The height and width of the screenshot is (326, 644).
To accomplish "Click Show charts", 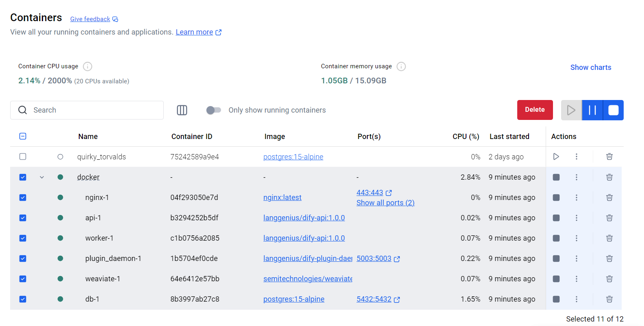I will tap(591, 67).
